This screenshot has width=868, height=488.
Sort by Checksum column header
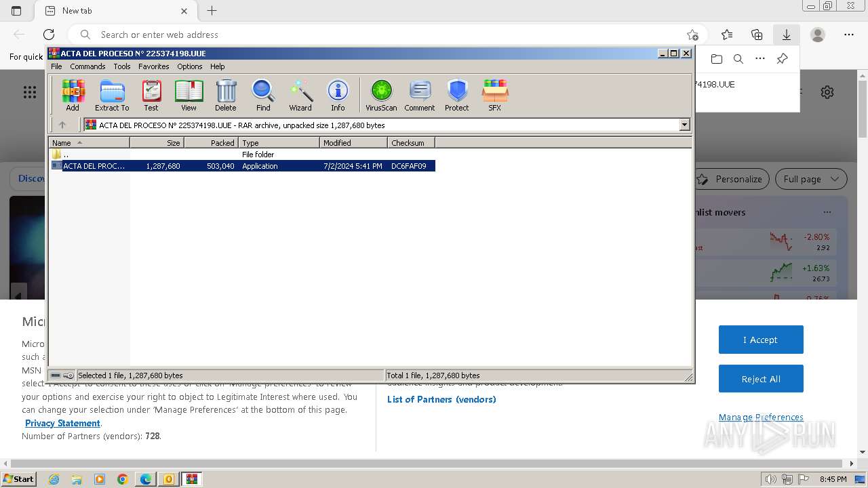click(411, 142)
